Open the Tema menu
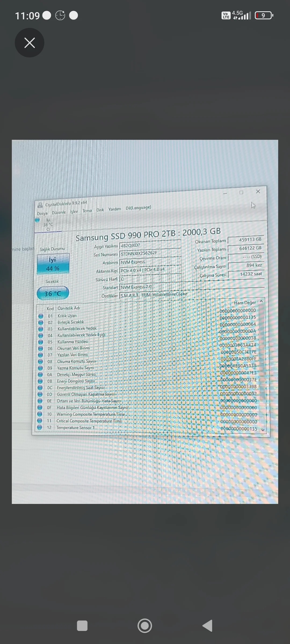 coord(87,211)
